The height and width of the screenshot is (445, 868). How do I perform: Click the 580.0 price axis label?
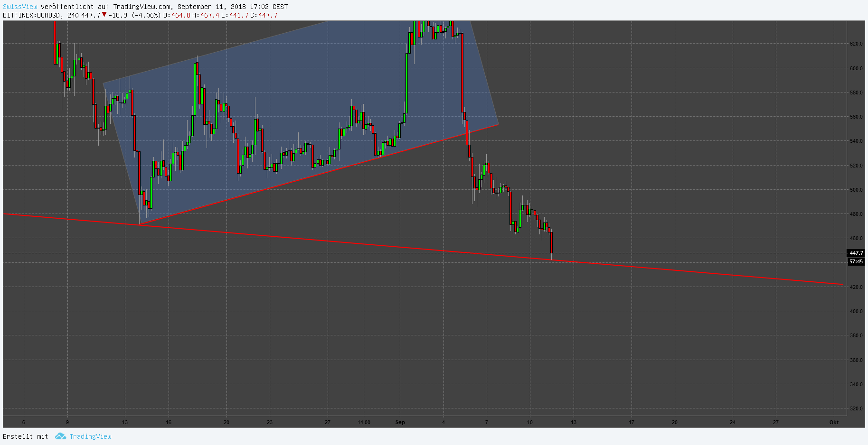(856, 93)
